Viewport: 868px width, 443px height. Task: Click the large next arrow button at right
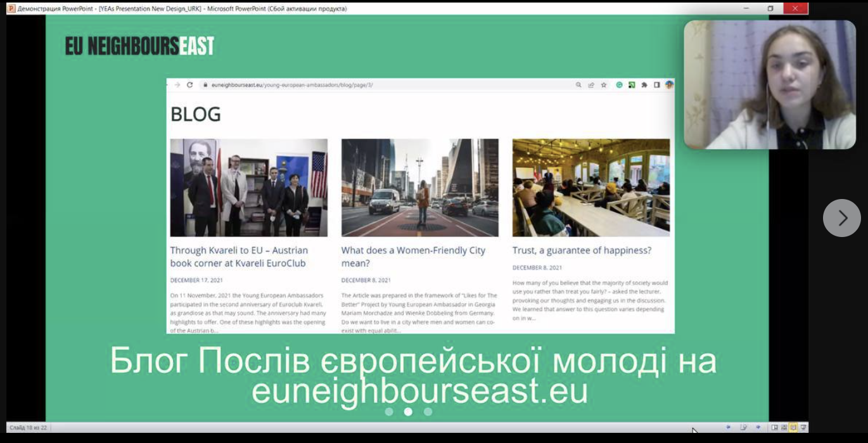[x=841, y=218]
